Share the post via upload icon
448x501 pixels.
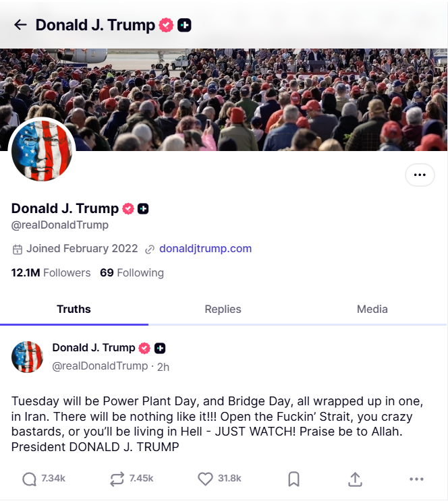(x=355, y=479)
